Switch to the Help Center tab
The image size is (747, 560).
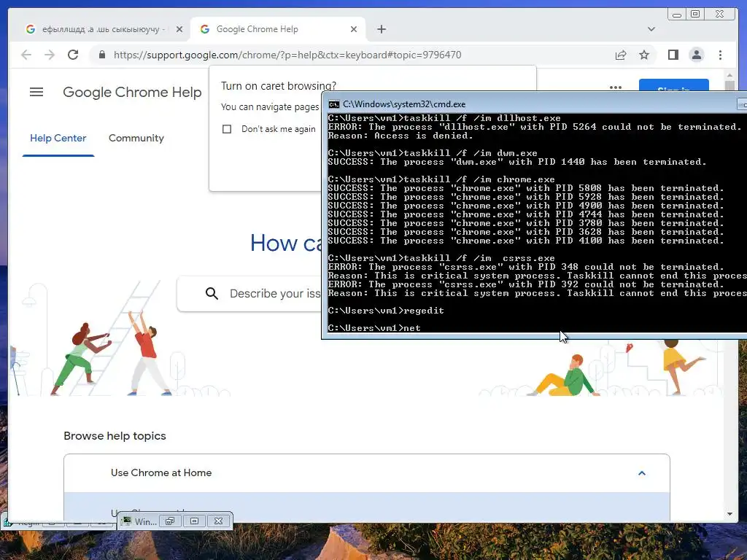pos(58,138)
